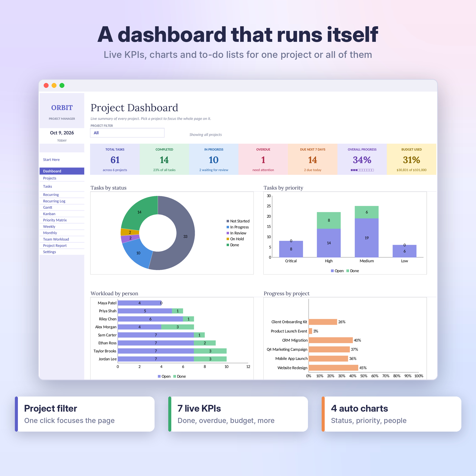This screenshot has width=476, height=476.
Task: Click the Overall Progress segmented bar
Action: point(362,170)
